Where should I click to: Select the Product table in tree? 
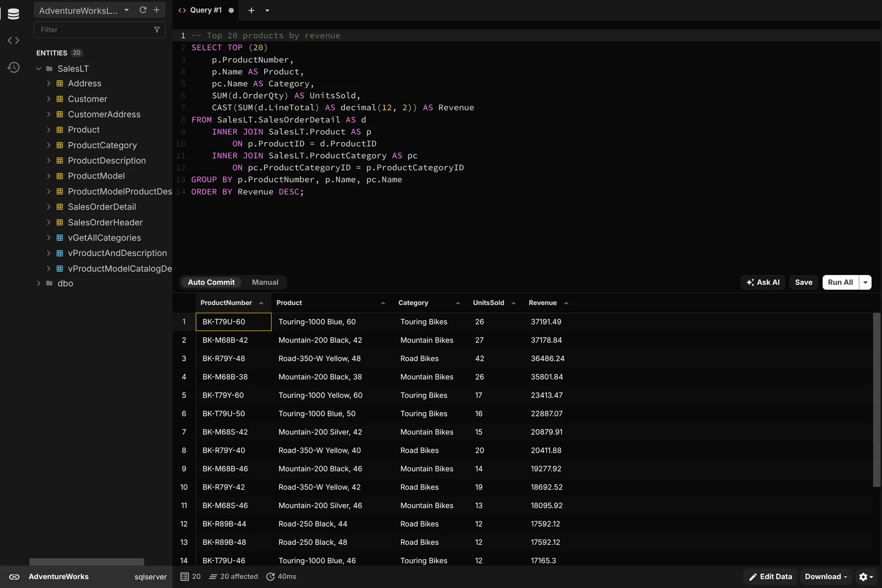(x=84, y=130)
